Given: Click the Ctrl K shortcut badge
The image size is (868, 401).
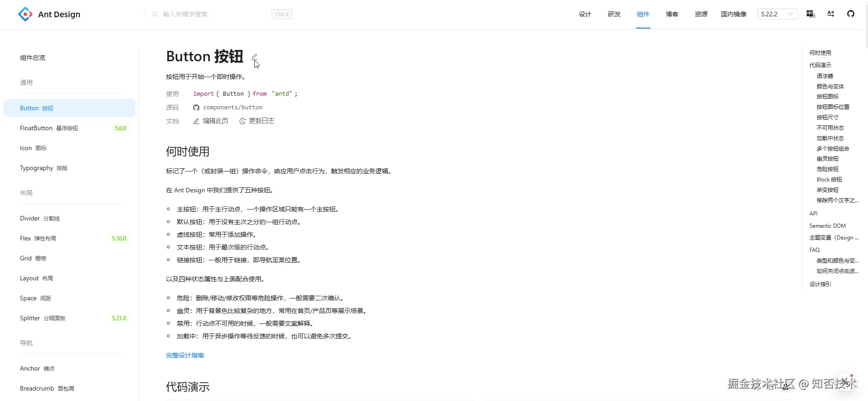Looking at the screenshot, I should coord(282,15).
